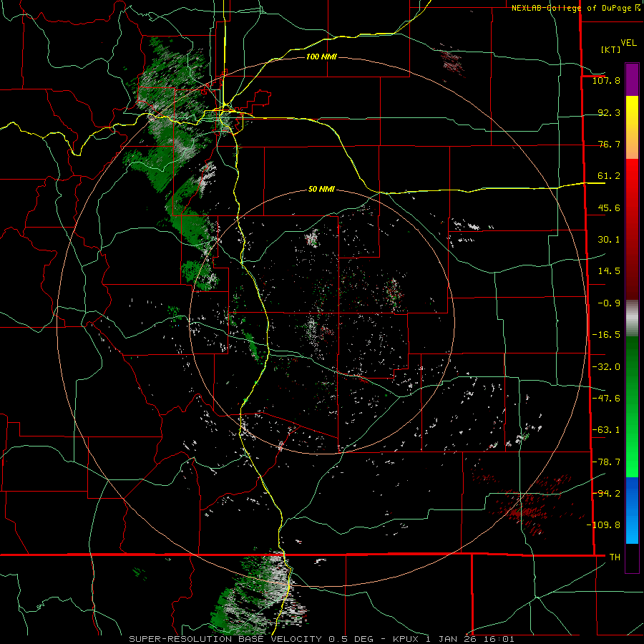Select the 76.7 legend value
This screenshot has height=644, width=644.
pos(609,144)
